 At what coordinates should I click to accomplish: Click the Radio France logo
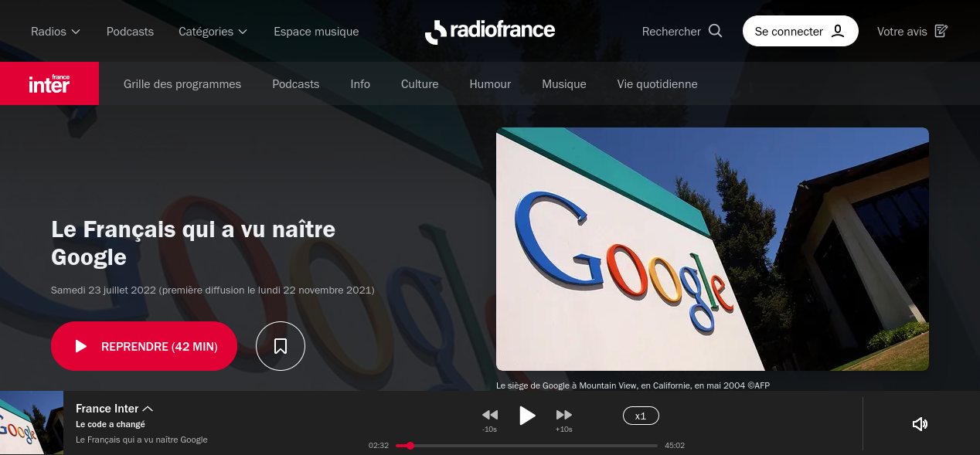[489, 32]
